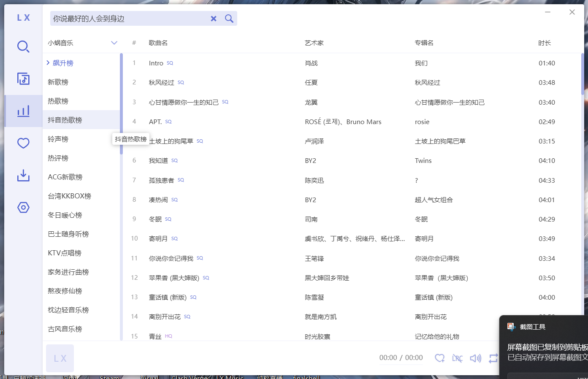This screenshot has width=588, height=379.
Task: Open the song list panel in the sidebar
Action: pyautogui.click(x=23, y=79)
